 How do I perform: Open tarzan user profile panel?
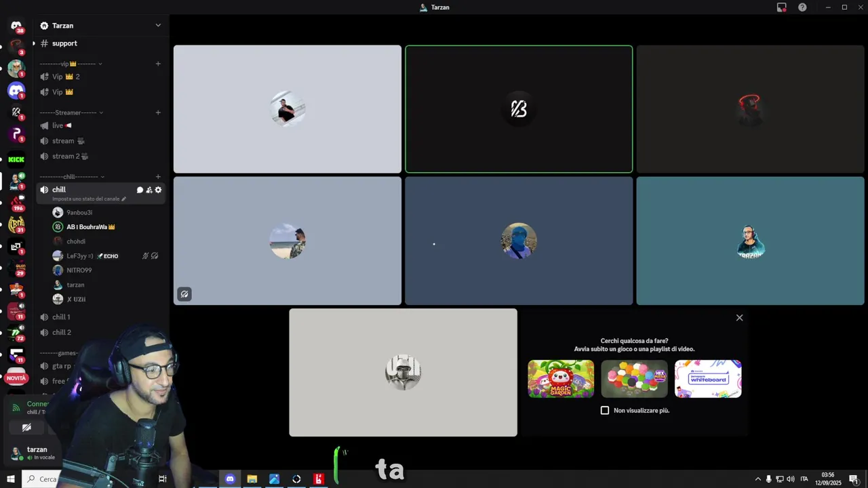coord(34,453)
